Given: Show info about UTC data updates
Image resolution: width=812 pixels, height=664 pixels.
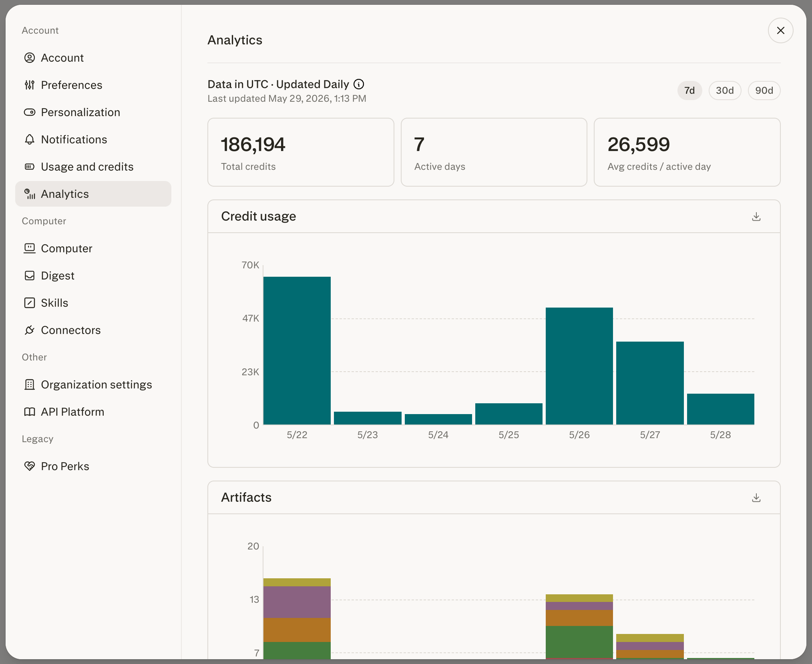Looking at the screenshot, I should (x=359, y=84).
